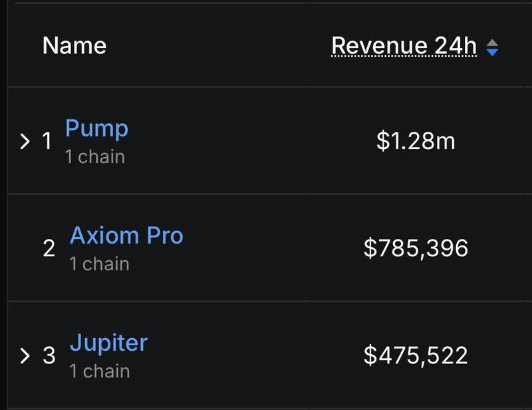Click the gray ascending sort arrow
This screenshot has height=410, width=532.
(x=492, y=43)
